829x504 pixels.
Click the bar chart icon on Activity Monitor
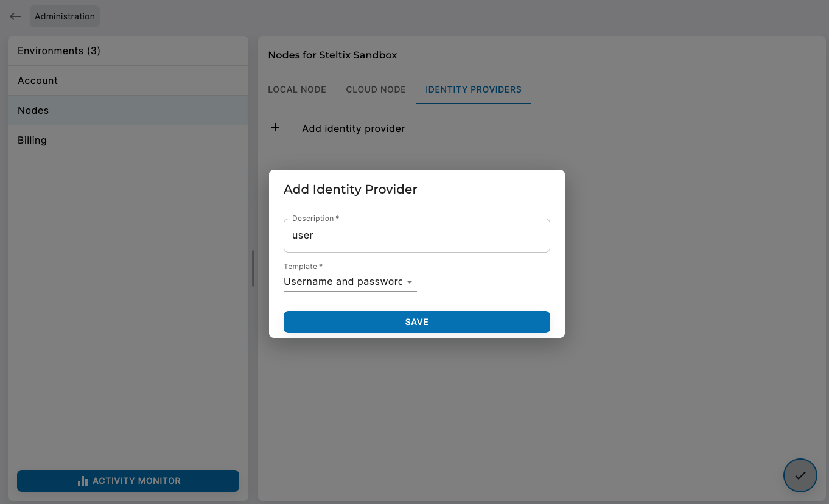coord(83,481)
